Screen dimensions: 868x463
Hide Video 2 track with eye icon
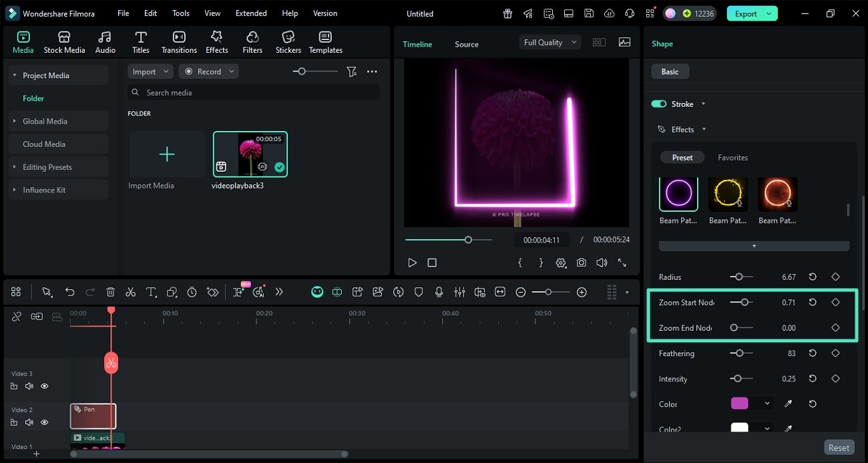pyautogui.click(x=45, y=422)
